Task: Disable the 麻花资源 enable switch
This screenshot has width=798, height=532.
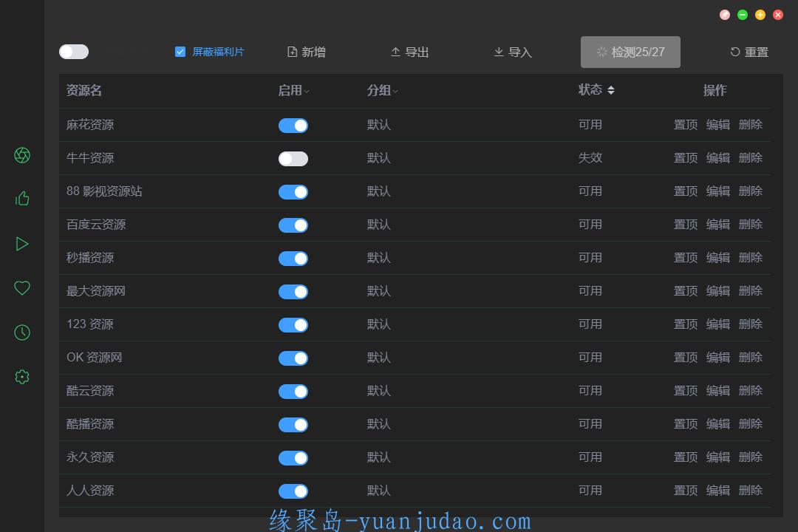Action: tap(293, 125)
